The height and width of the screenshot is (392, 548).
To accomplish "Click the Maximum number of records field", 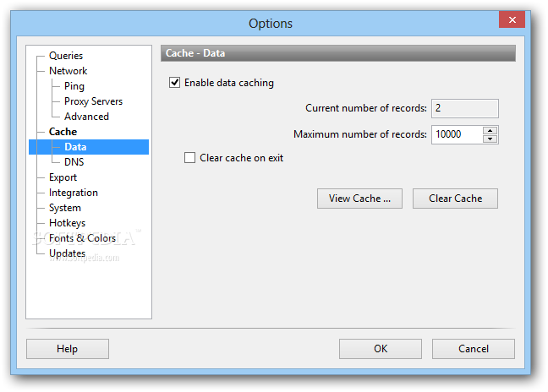I will [x=456, y=134].
